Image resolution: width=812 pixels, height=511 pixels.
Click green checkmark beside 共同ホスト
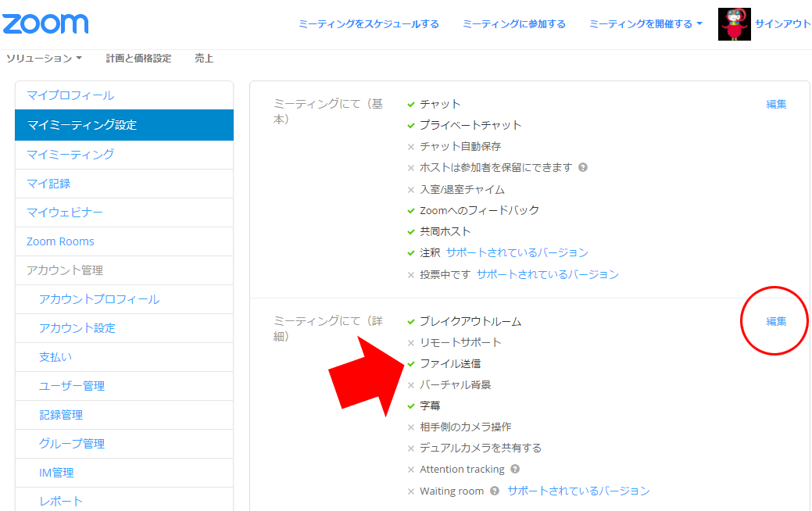411,232
